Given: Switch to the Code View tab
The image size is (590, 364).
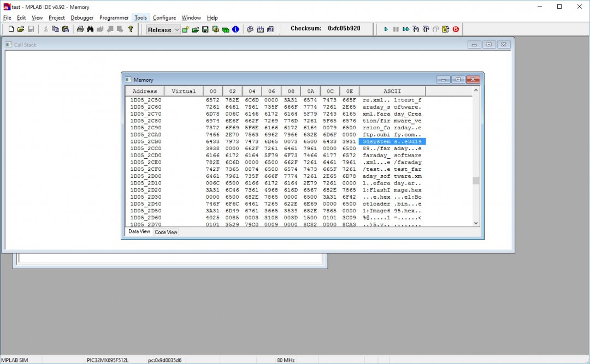Looking at the screenshot, I should [x=166, y=232].
